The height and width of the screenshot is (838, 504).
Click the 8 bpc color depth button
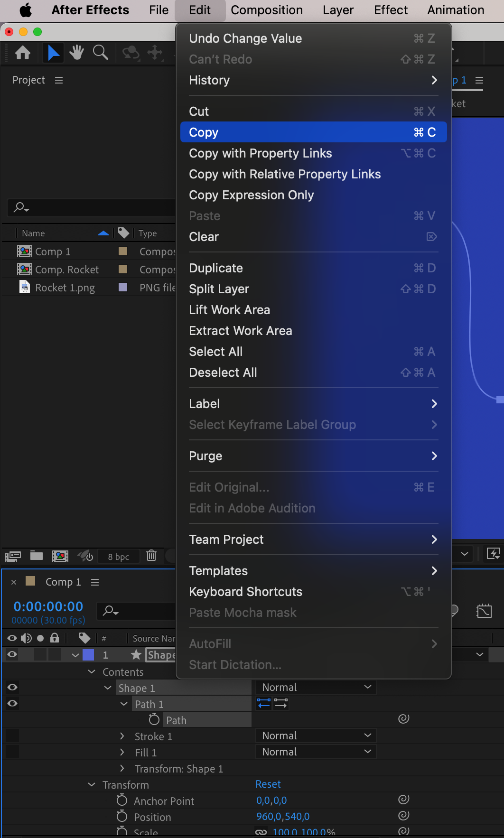(x=119, y=556)
